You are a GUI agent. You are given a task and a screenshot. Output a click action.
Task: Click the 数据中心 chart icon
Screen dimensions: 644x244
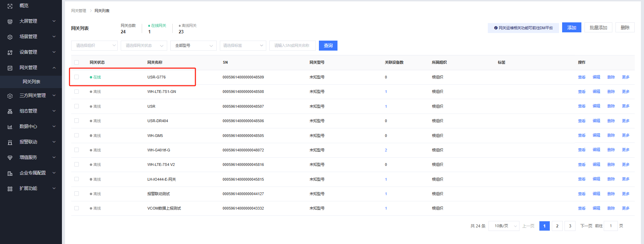[10, 127]
